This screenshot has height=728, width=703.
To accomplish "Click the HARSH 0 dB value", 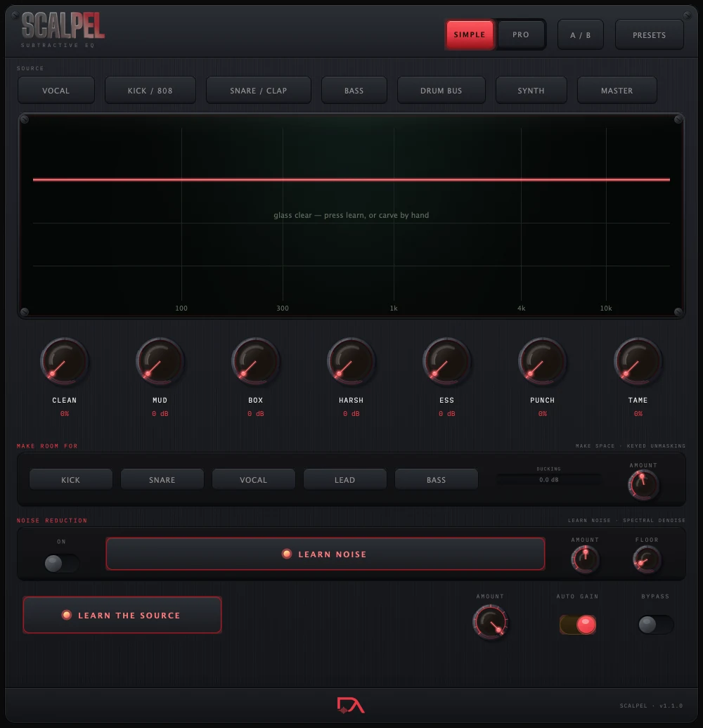I will [x=351, y=414].
